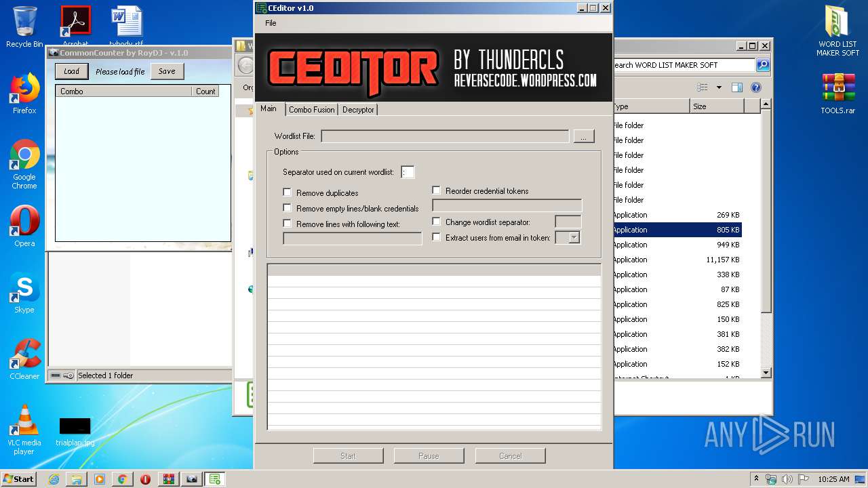Click the Search WORD LIST MAKER SOFT box
Screen dimensions: 868x488
tap(683, 65)
